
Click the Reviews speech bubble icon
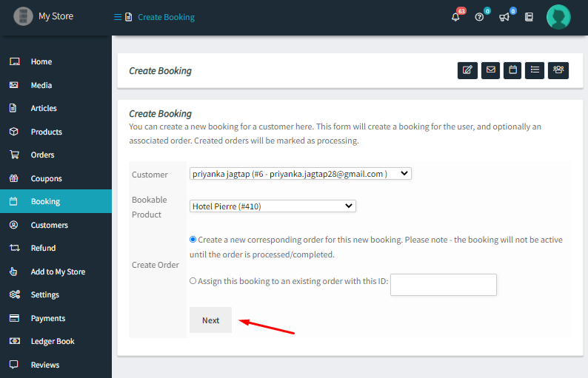pos(14,365)
